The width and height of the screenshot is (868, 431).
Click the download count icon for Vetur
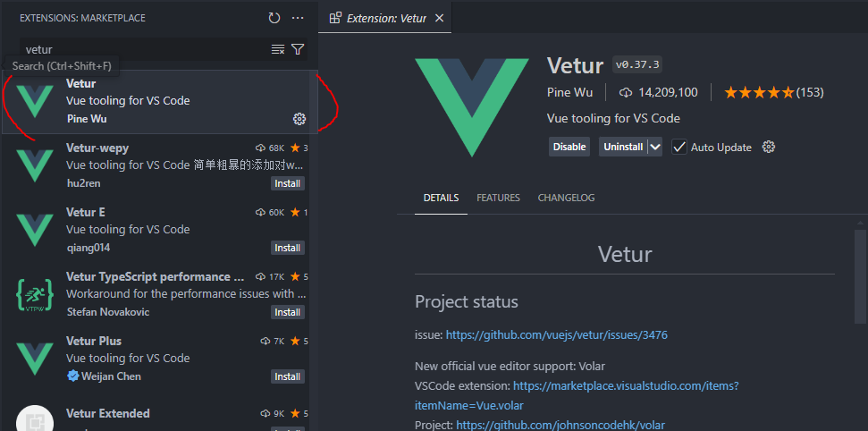(x=626, y=92)
